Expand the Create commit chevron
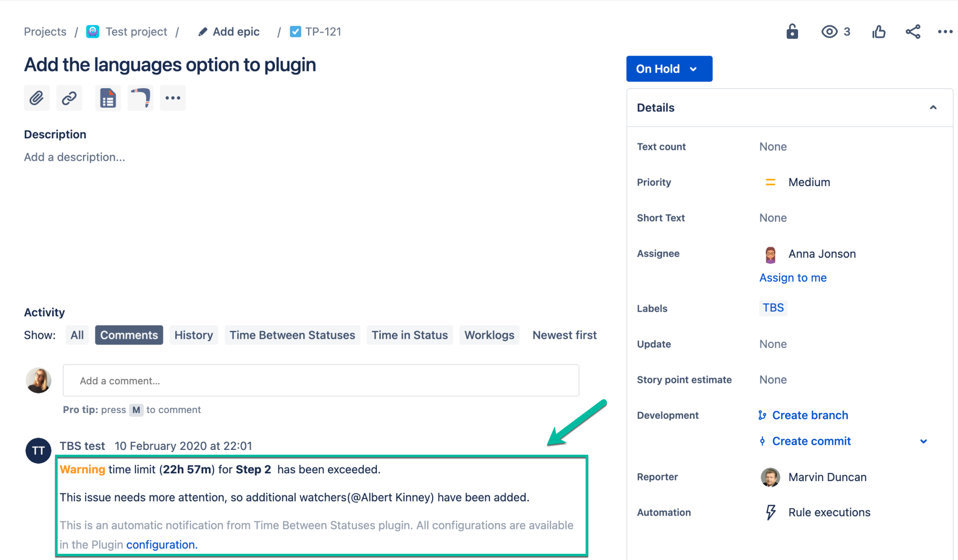958x560 pixels. 924,441
